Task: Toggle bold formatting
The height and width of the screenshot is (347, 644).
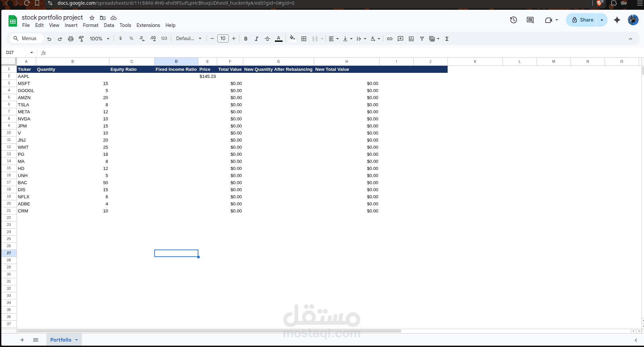Action: [x=246, y=39]
